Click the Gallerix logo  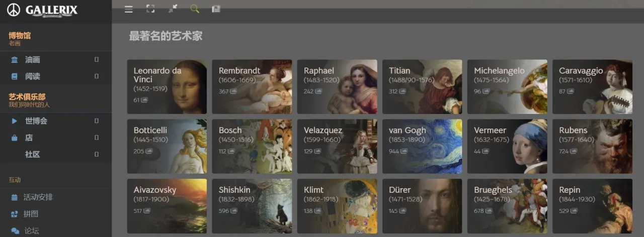(43, 10)
